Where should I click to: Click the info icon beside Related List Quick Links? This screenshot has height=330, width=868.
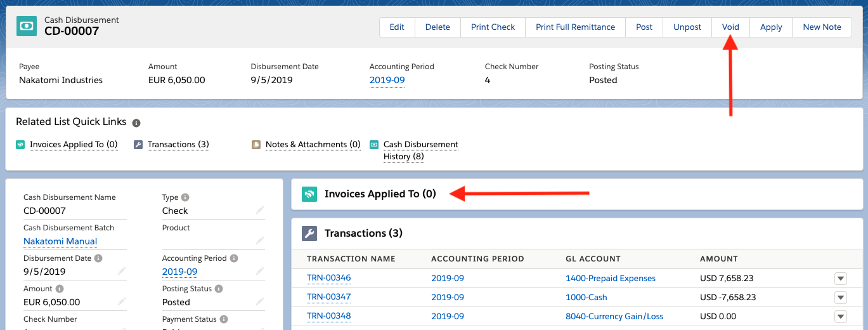coord(136,122)
